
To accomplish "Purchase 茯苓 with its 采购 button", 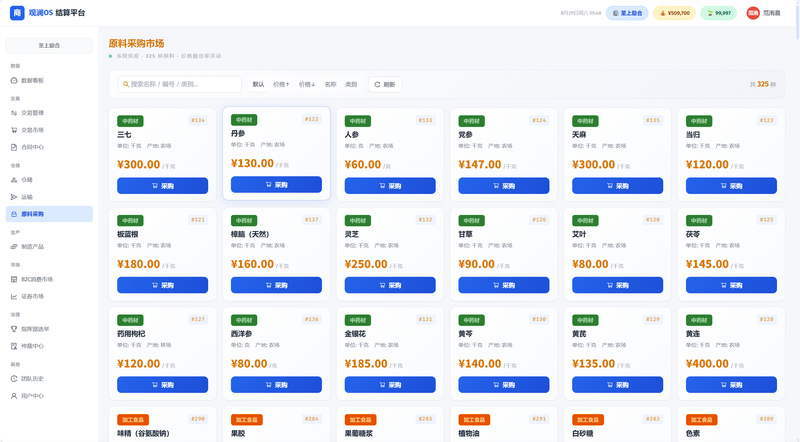I will [x=732, y=285].
